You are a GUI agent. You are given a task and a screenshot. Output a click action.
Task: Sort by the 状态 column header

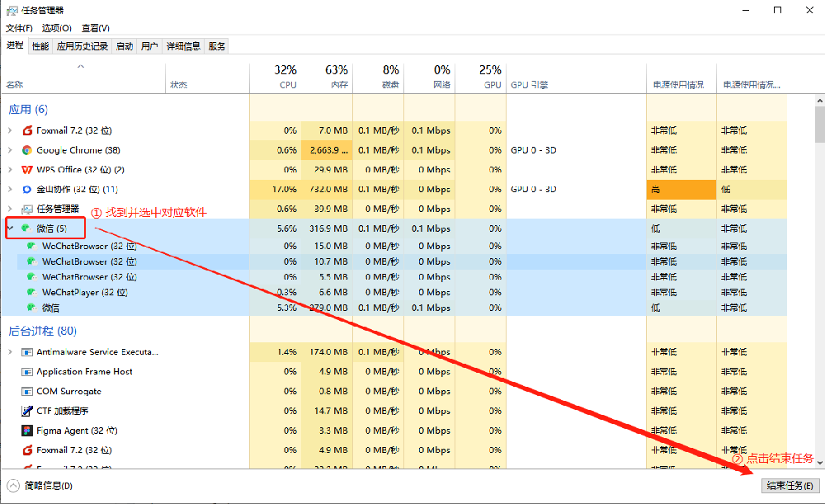207,78
